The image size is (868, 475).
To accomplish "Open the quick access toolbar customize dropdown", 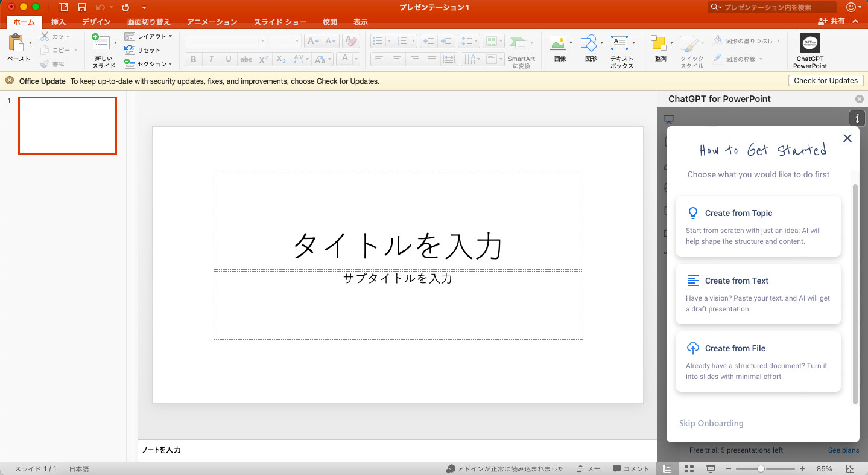I will 144,7.
